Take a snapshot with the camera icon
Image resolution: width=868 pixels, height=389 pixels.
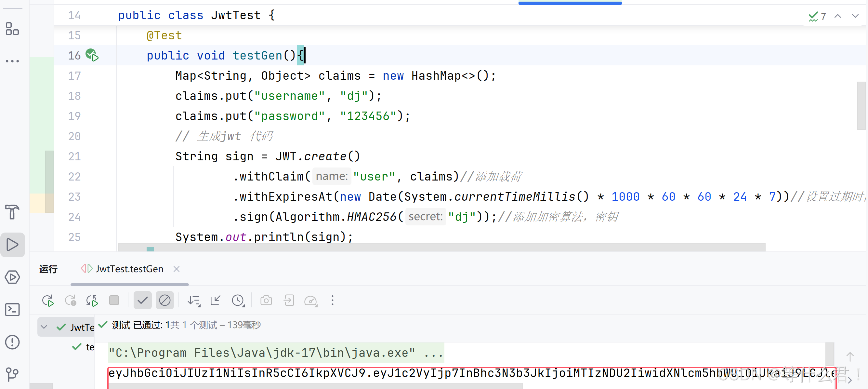point(266,300)
